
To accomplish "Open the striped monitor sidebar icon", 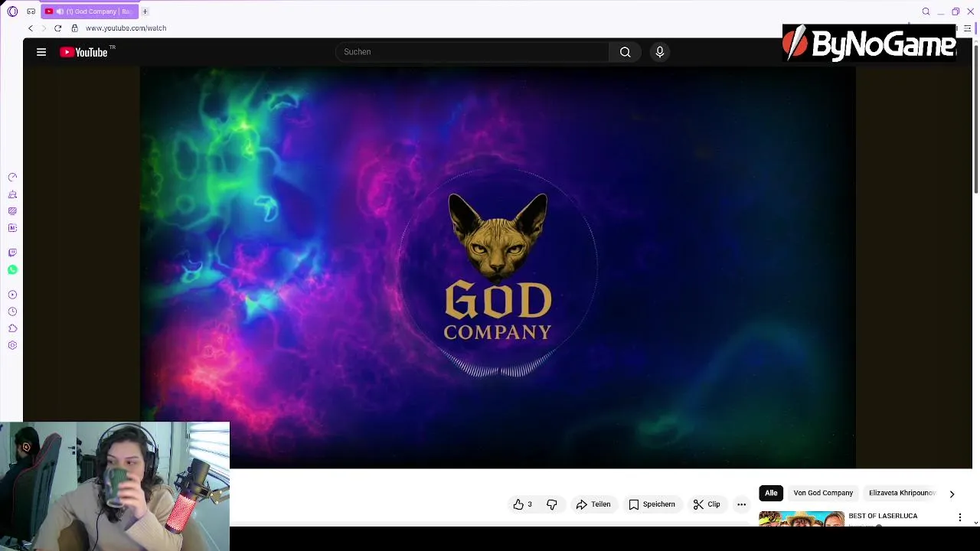I will pos(12,211).
